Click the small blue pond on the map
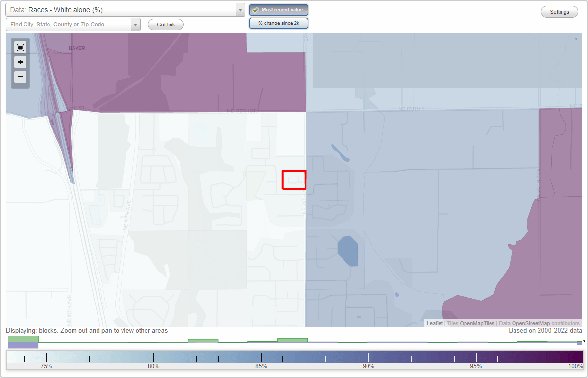The width and height of the screenshot is (588, 378). tap(347, 251)
